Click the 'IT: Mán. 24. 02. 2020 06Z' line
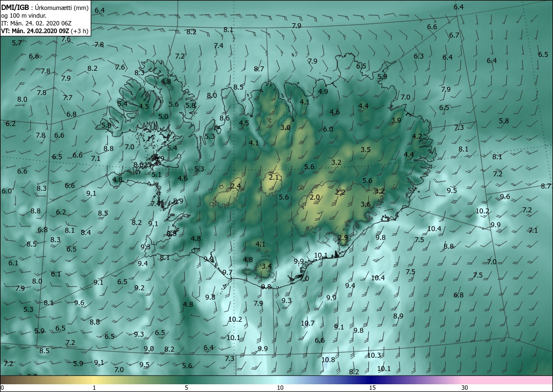The width and height of the screenshot is (553, 392). tap(36, 23)
